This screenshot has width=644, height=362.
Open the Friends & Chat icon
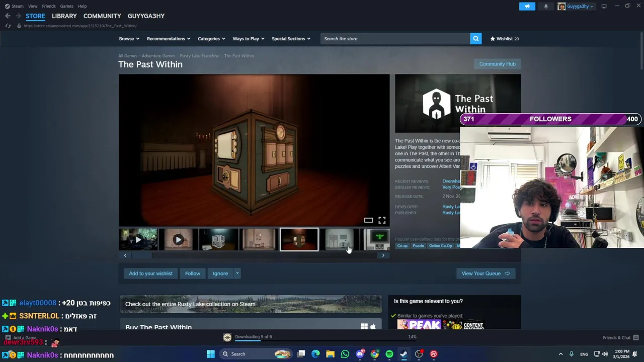click(x=636, y=337)
